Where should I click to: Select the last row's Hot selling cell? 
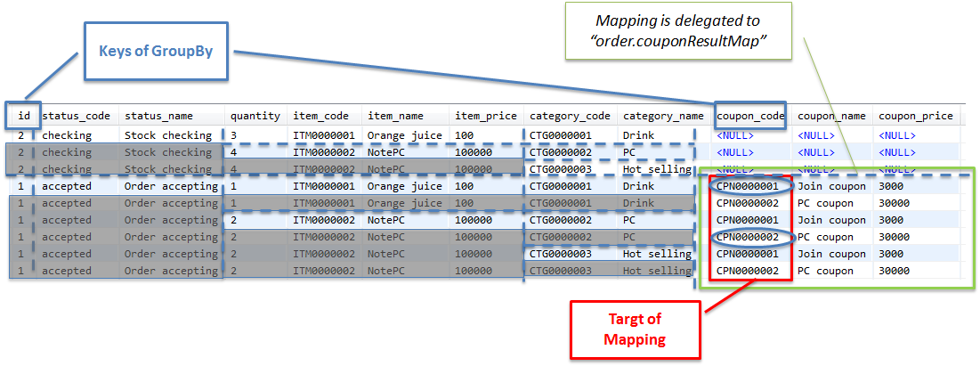tap(658, 271)
